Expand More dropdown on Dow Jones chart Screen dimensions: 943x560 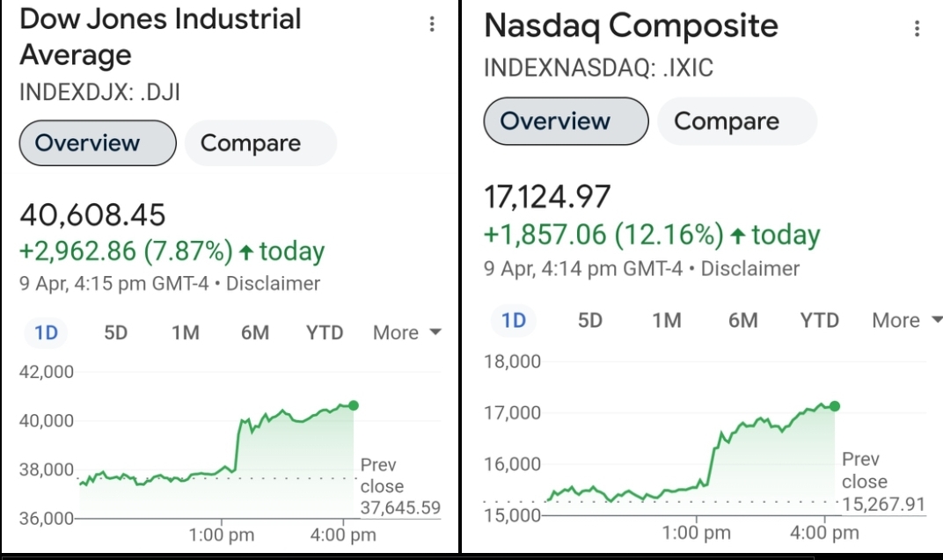pyautogui.click(x=406, y=332)
